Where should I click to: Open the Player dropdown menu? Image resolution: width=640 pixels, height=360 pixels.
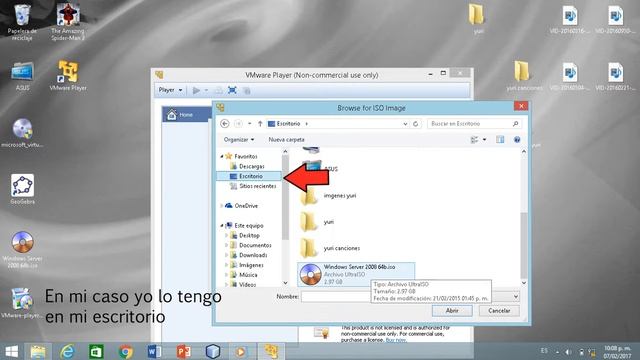pos(170,90)
